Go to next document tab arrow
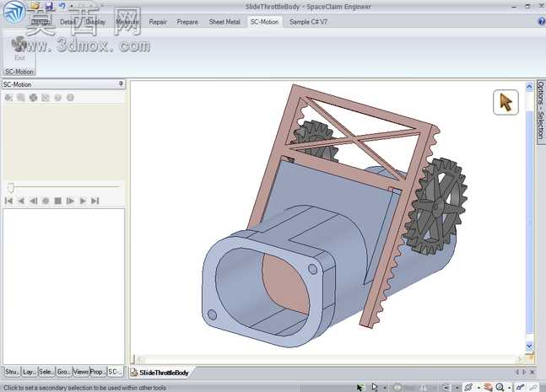Screen dimensions: 546x392 pos(524,372)
